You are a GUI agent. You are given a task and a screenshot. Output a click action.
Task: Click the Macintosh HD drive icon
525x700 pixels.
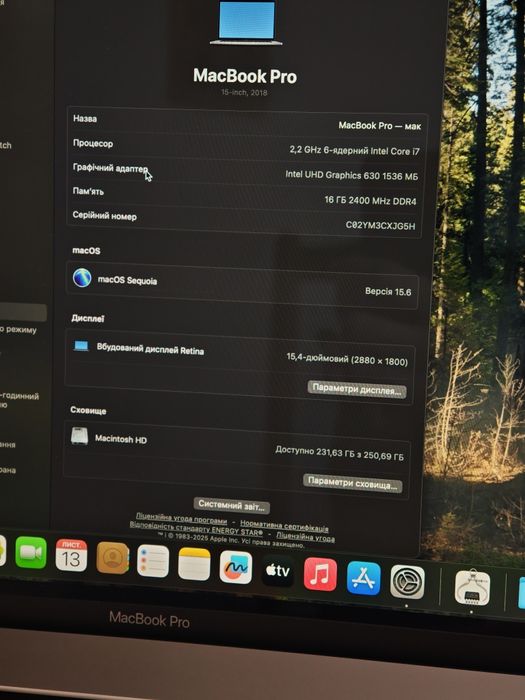[79, 436]
